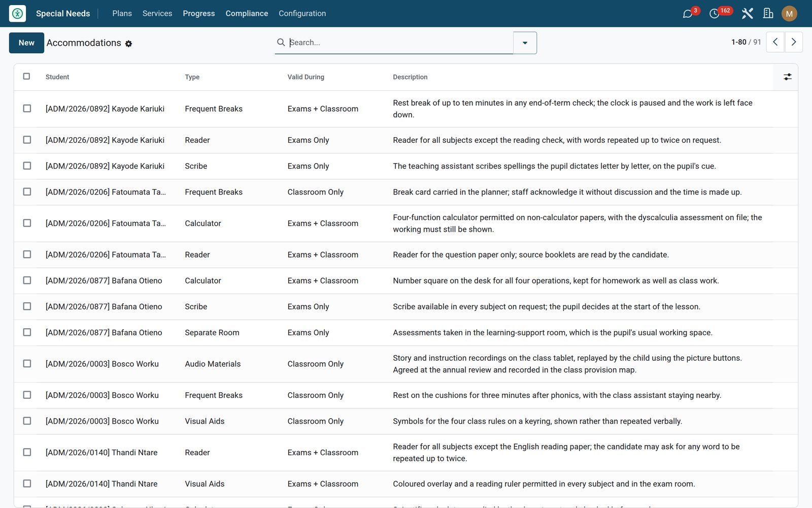Open the Progress menu
The width and height of the screenshot is (812, 508).
198,13
